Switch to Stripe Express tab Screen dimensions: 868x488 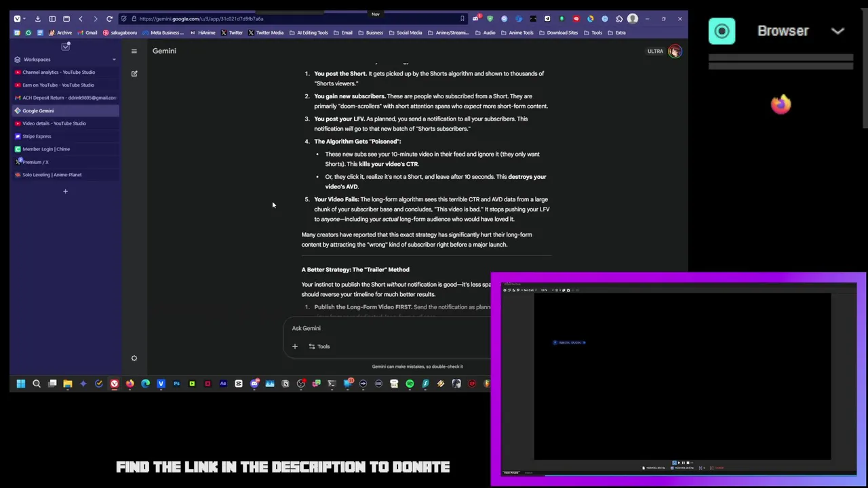click(x=65, y=136)
